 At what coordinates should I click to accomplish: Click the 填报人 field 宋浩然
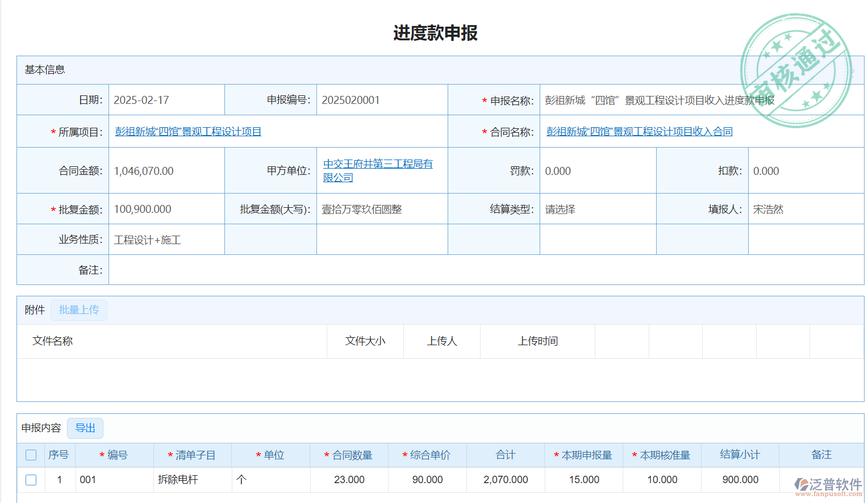tap(768, 209)
